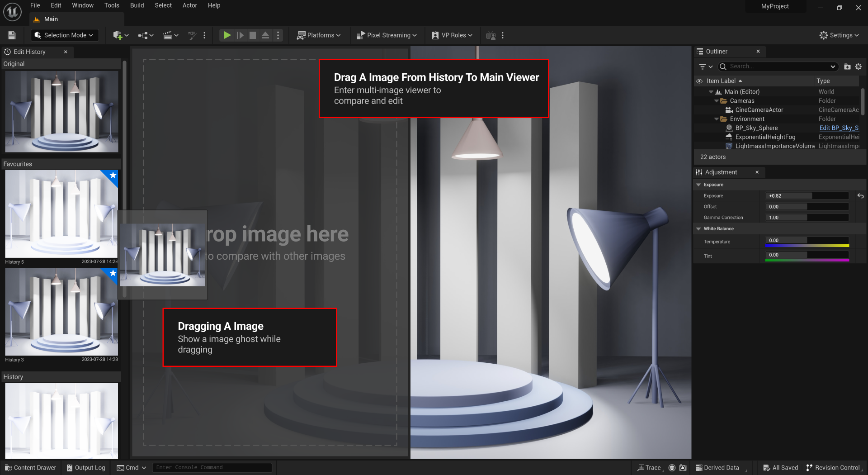868x475 pixels.
Task: Collapse the Environment folder
Action: (716, 119)
